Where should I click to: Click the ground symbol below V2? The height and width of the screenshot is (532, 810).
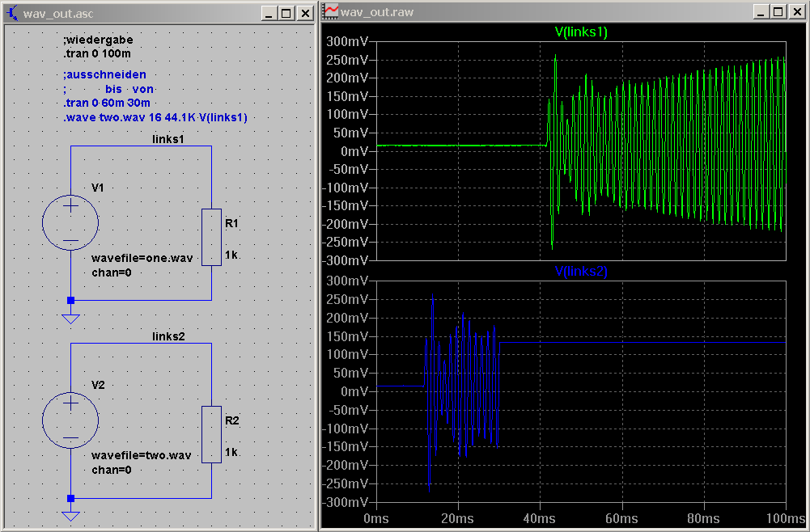(70, 515)
